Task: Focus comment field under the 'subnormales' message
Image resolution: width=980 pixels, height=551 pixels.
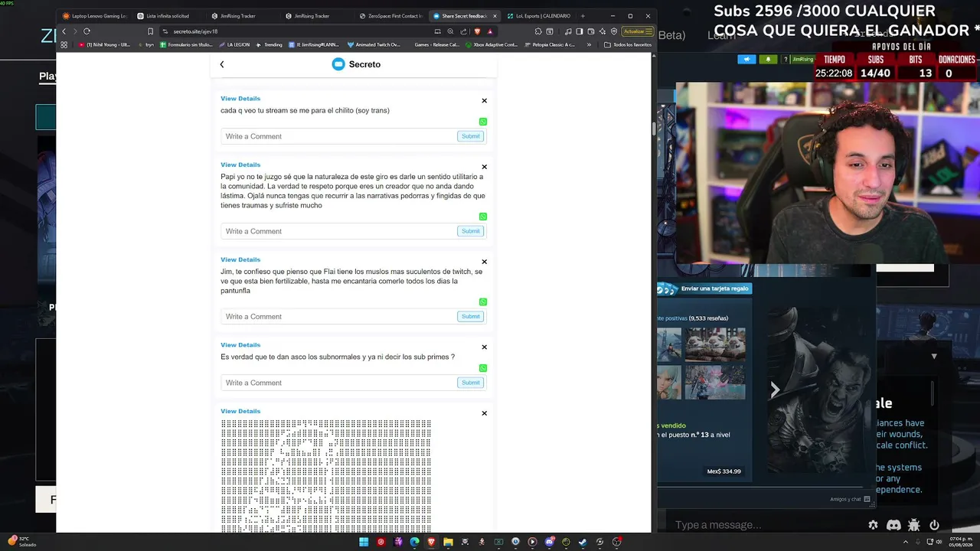Action: click(338, 383)
